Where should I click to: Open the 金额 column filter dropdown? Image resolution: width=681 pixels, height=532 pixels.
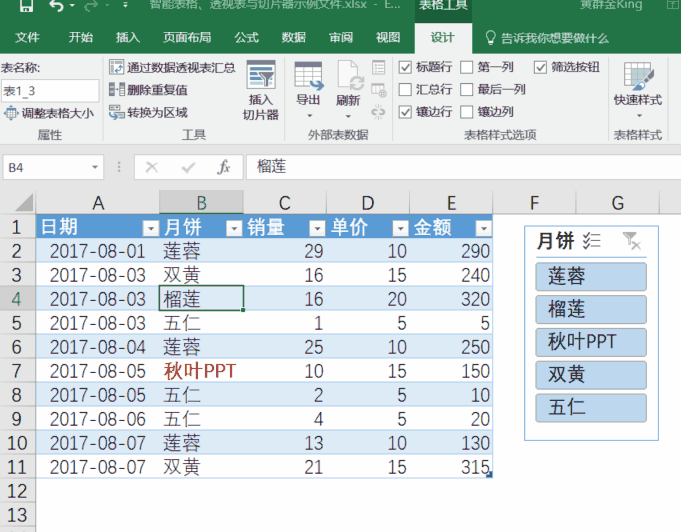point(483,228)
